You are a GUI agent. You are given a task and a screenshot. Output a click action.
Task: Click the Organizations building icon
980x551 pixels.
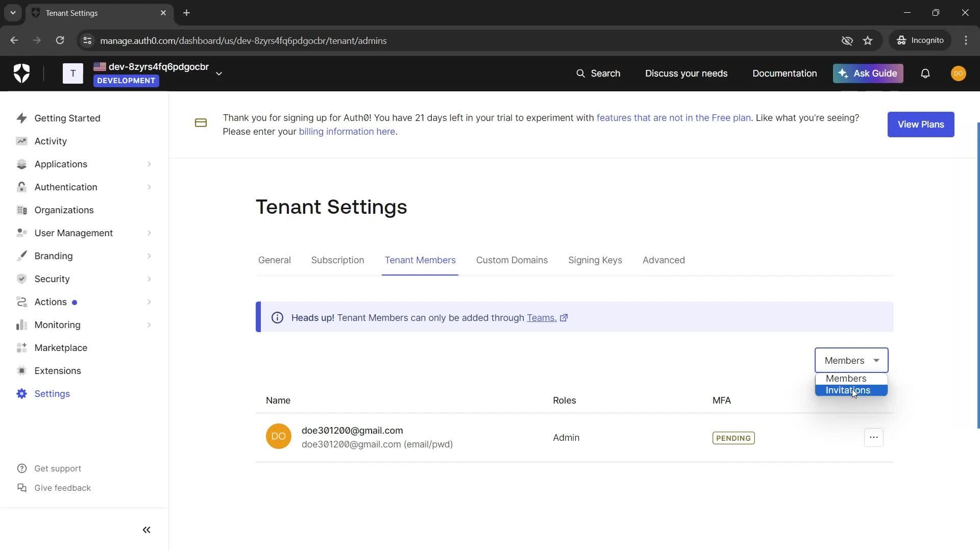(21, 210)
